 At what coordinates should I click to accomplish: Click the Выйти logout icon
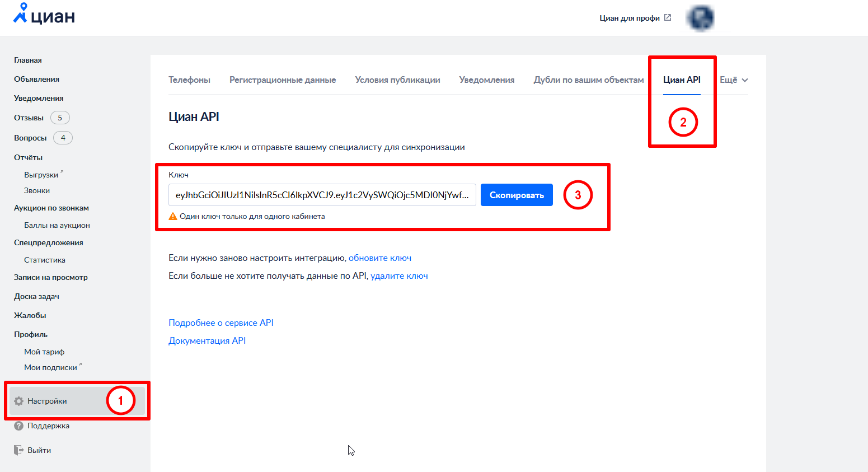point(18,450)
